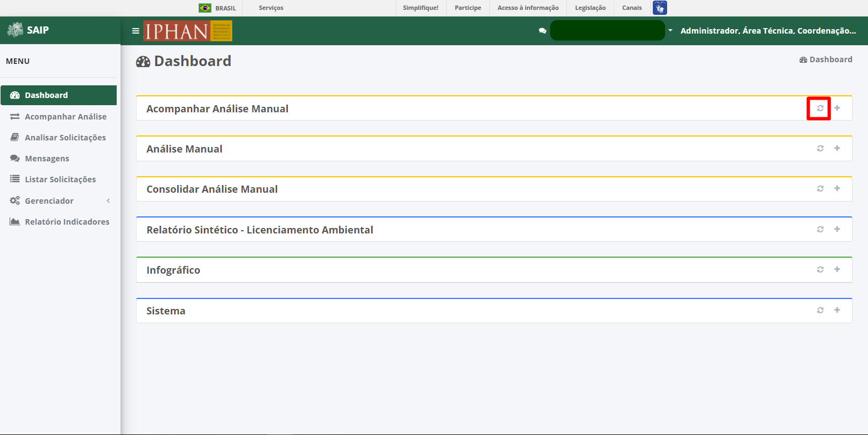Click the SAIP title text
868x435 pixels.
click(38, 30)
